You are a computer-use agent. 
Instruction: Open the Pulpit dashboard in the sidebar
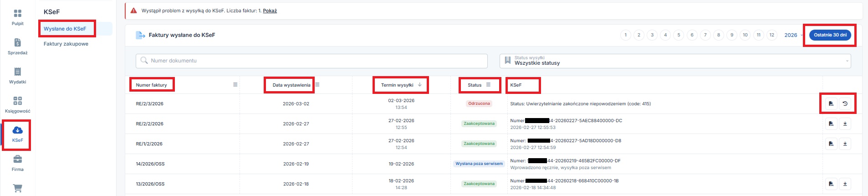click(x=17, y=17)
